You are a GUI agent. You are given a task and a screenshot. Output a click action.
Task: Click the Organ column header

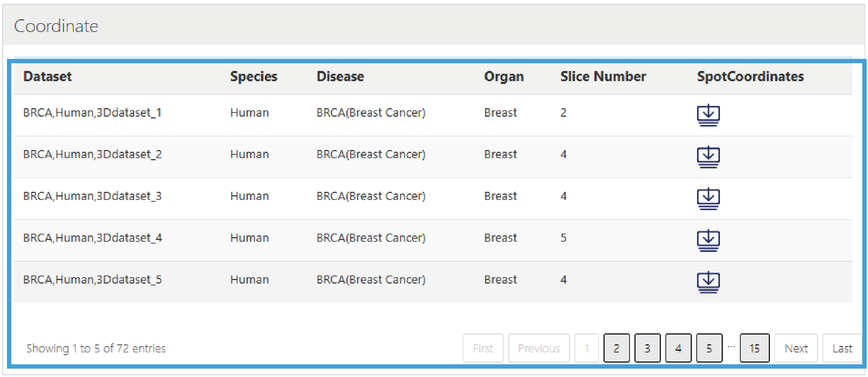(x=504, y=76)
